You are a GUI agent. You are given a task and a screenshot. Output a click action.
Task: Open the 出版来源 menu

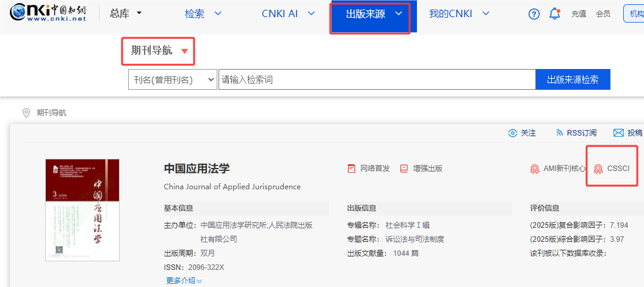[x=374, y=15]
